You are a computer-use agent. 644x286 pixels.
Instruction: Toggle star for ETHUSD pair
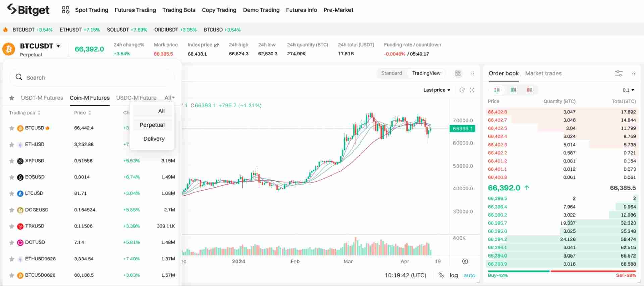click(x=12, y=145)
